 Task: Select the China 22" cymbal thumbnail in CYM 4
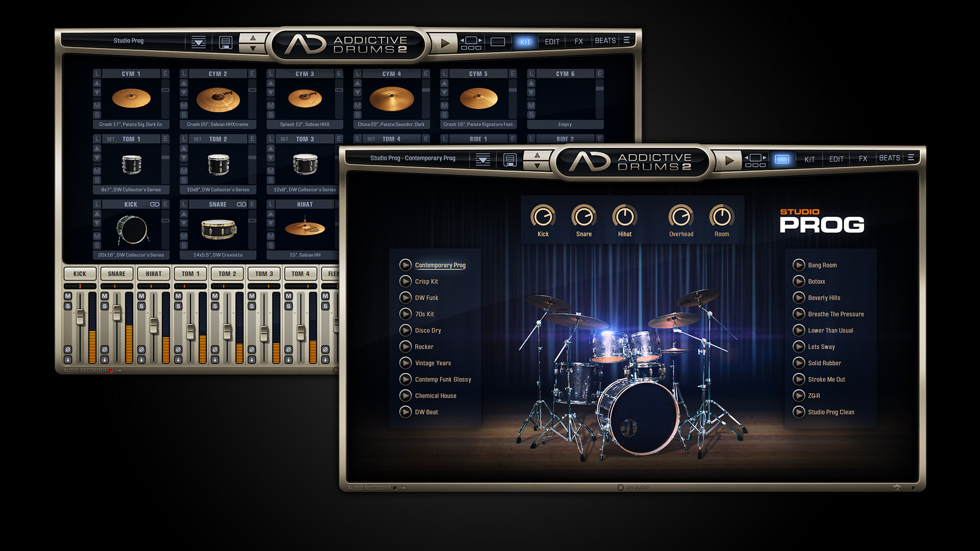[391, 98]
